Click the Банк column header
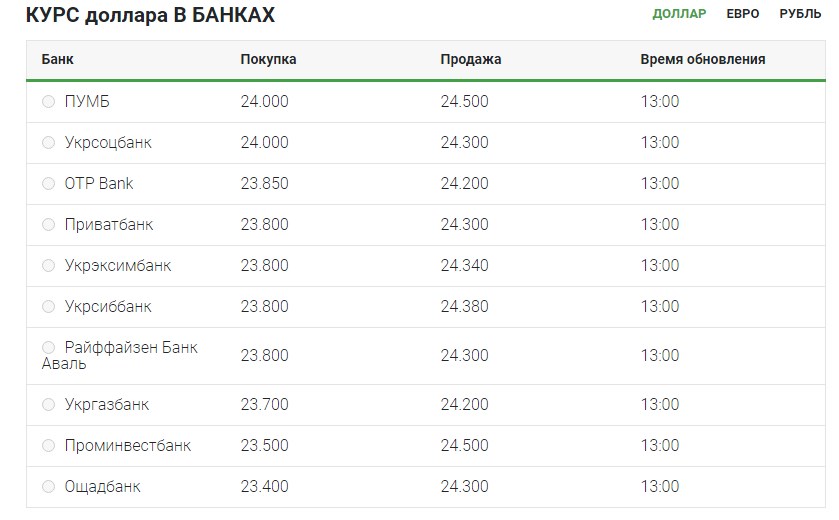This screenshot has height=520, width=839. click(x=57, y=59)
